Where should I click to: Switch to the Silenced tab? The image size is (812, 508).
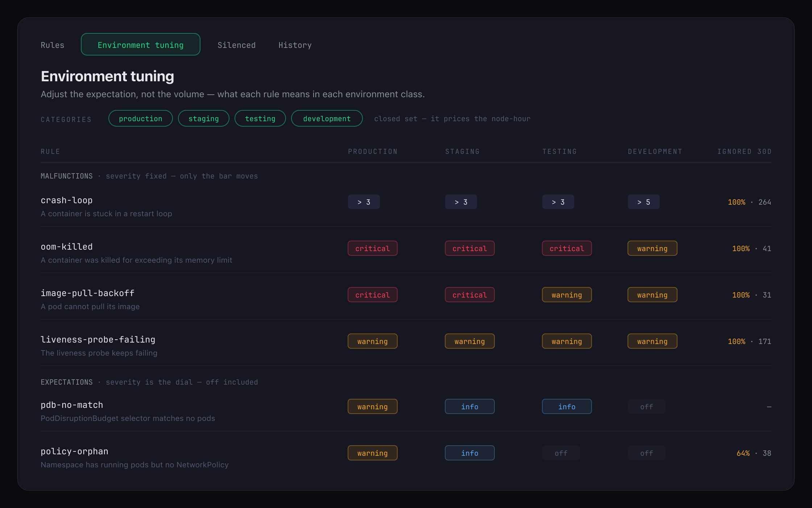coord(236,45)
